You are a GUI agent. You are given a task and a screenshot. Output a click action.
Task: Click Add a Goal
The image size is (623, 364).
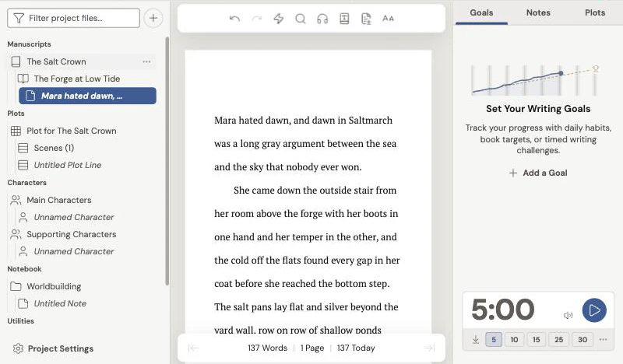[538, 173]
